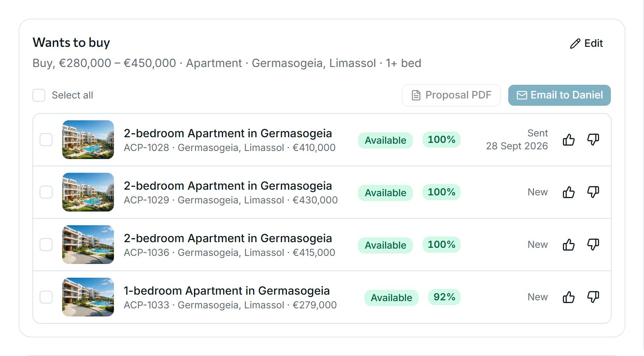Like the 1-bedroom ACP-1033 apartment

tap(568, 297)
